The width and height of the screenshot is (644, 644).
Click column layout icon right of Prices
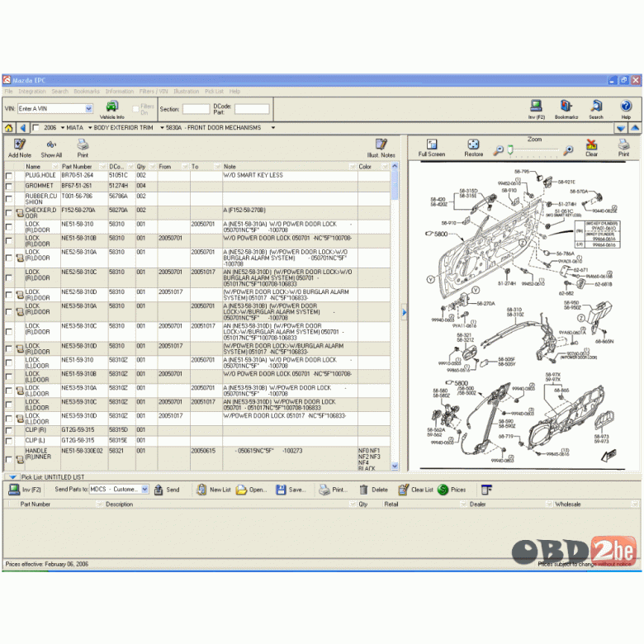[486, 490]
